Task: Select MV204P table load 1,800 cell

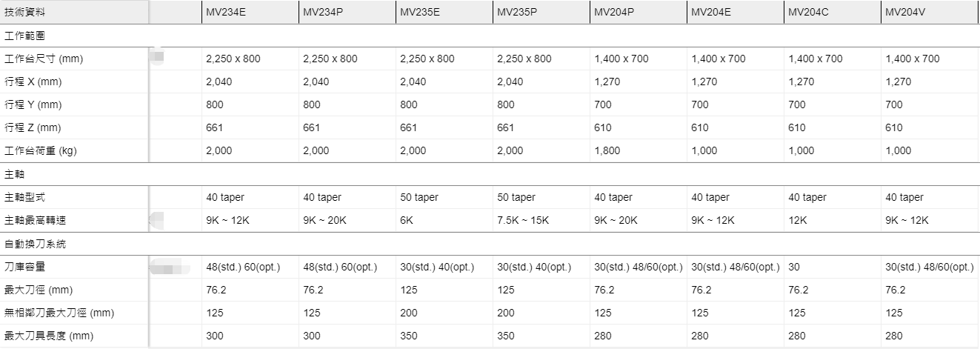Action: point(607,150)
